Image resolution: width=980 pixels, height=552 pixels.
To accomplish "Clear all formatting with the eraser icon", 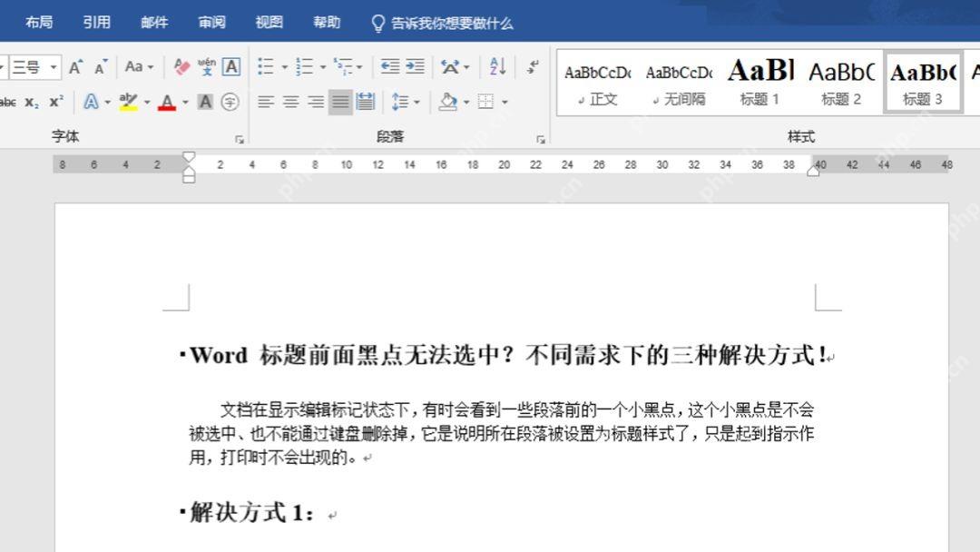I will [181, 67].
